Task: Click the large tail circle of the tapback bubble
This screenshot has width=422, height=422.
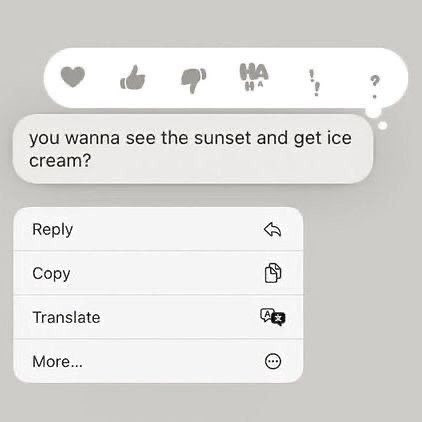Action: pos(373,112)
